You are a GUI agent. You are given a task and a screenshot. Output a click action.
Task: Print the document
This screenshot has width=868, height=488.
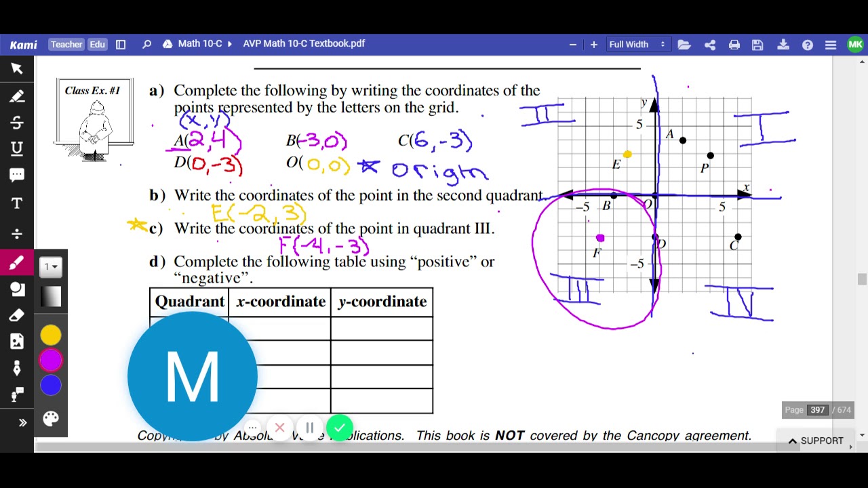coord(734,45)
